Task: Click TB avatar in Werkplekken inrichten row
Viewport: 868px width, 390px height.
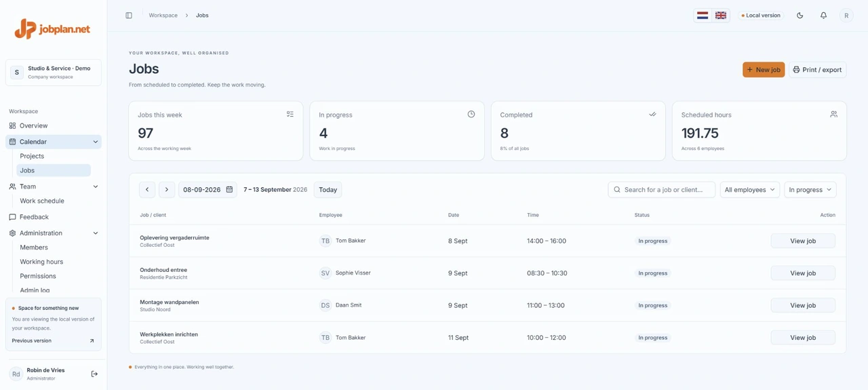Action: coord(325,338)
